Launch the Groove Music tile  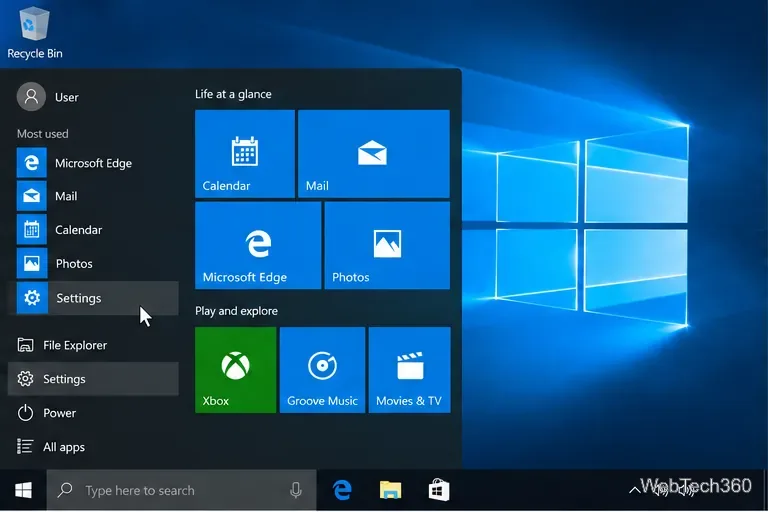[x=322, y=370]
